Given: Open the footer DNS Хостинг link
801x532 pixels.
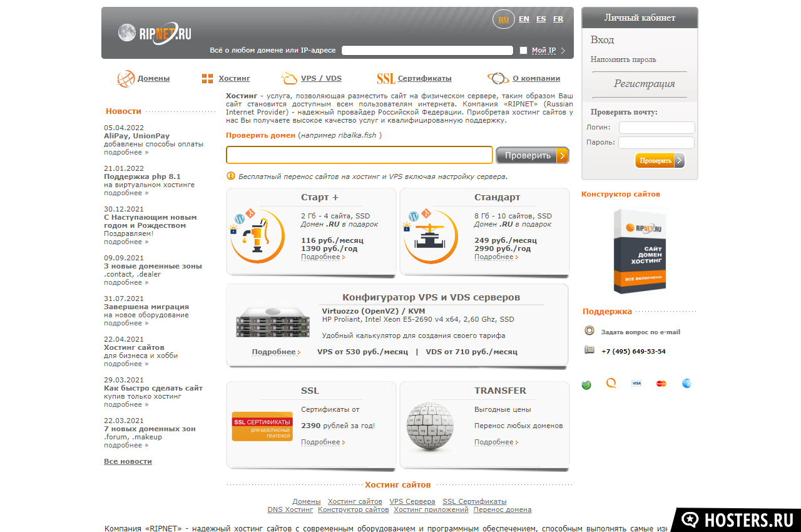Looking at the screenshot, I should [290, 509].
